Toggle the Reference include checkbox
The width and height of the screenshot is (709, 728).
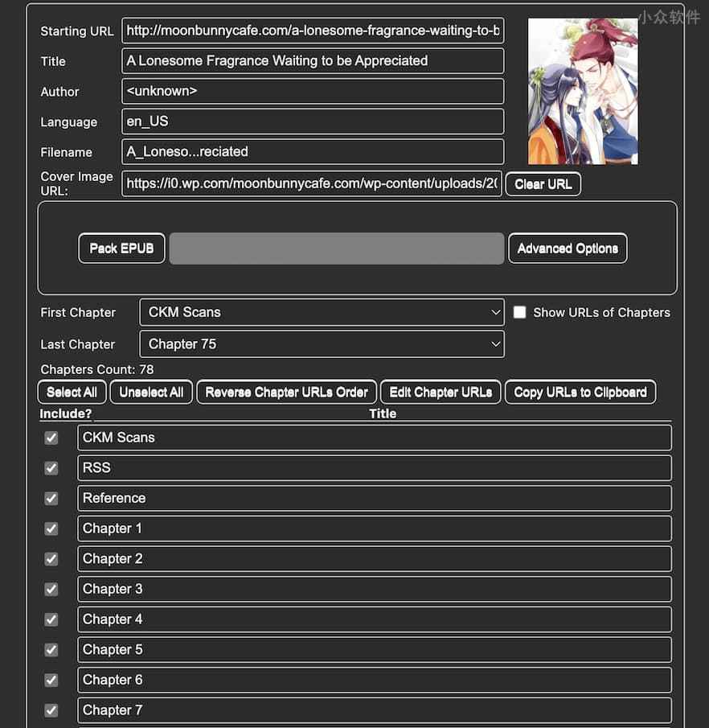[x=51, y=498]
